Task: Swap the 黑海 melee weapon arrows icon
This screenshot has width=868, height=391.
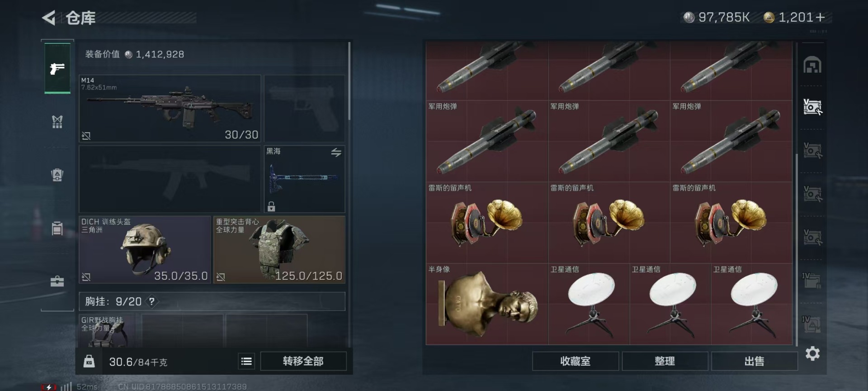Action: pyautogui.click(x=336, y=153)
